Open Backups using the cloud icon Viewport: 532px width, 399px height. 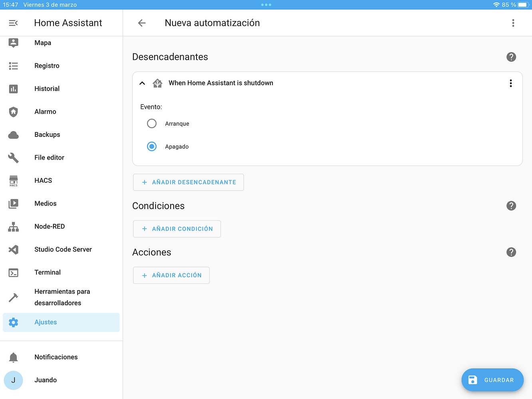pos(13,134)
